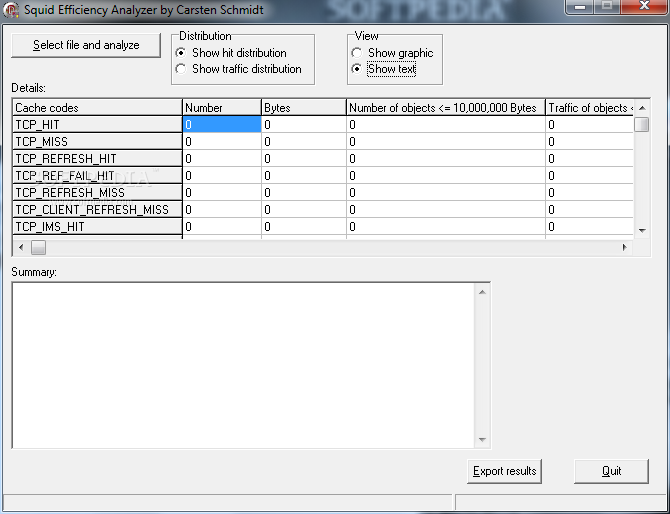Click the Number cell for TCP_IMS_HIT
Image resolution: width=670 pixels, height=514 pixels.
click(x=222, y=226)
